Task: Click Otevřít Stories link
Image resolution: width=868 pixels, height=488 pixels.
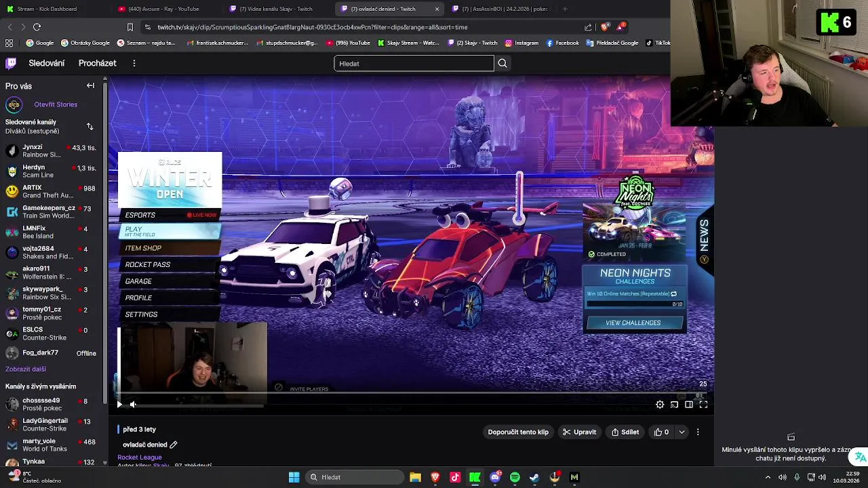Action: coord(56,104)
